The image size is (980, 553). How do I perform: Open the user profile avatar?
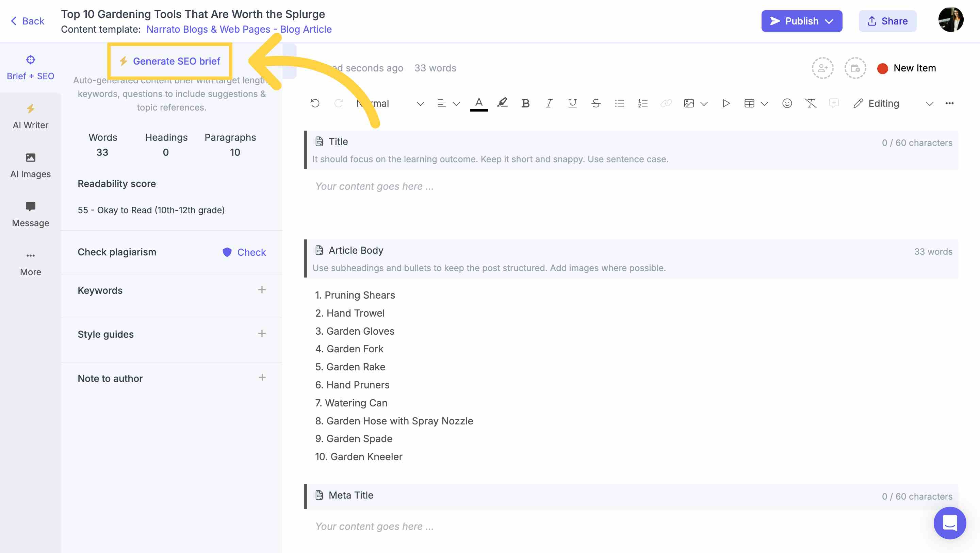pos(951,20)
